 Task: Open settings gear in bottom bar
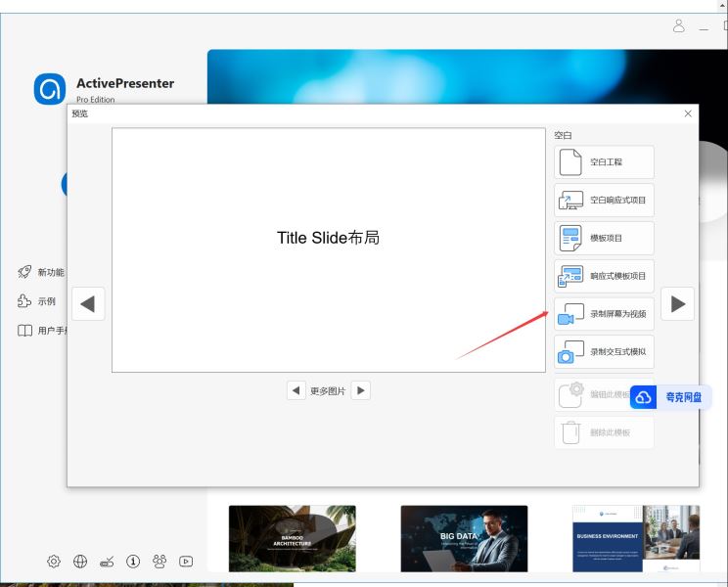54,562
